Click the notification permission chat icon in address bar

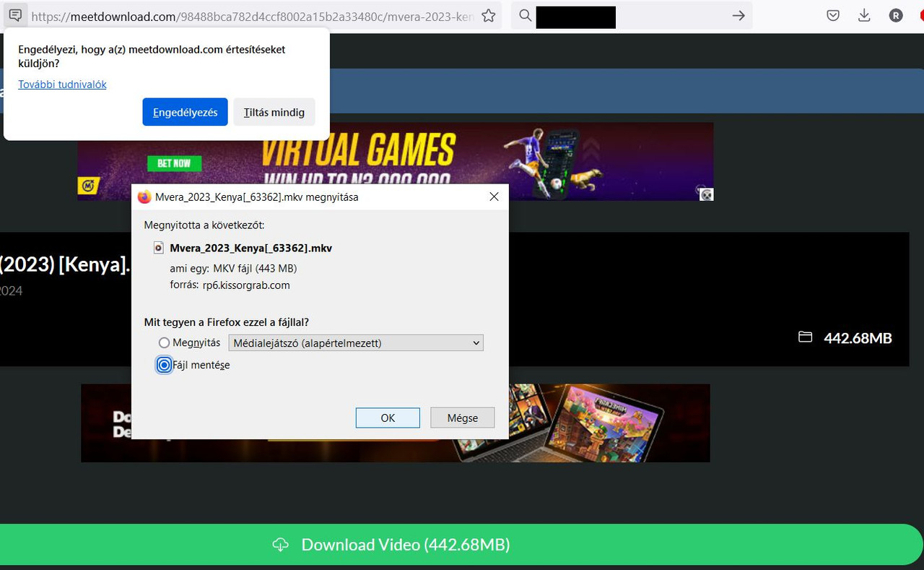[15, 15]
